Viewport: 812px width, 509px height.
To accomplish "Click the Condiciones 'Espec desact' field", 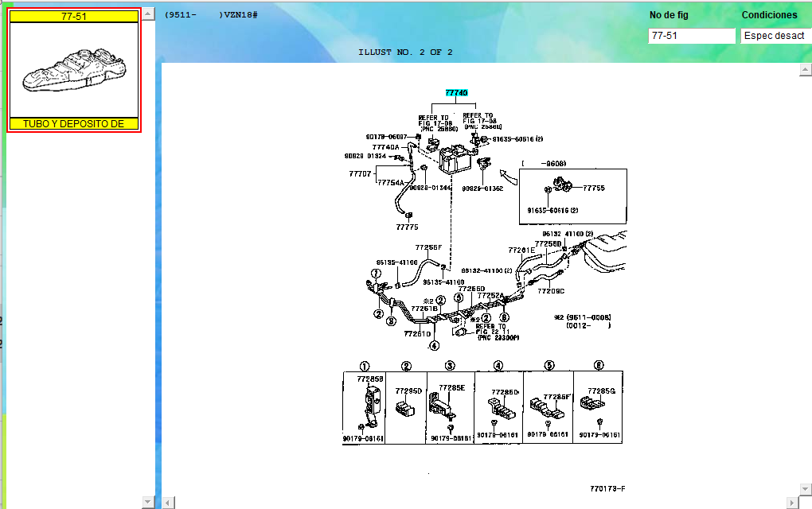I will tap(775, 36).
